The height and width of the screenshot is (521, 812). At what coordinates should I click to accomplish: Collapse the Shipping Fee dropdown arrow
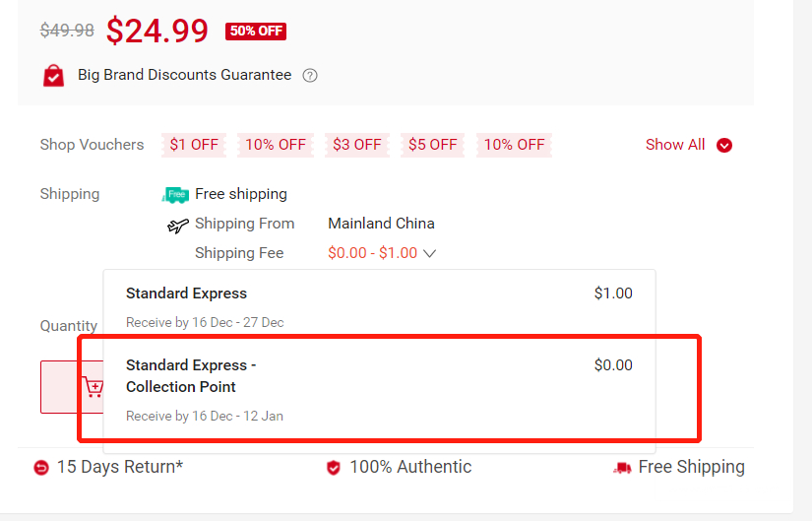[429, 254]
